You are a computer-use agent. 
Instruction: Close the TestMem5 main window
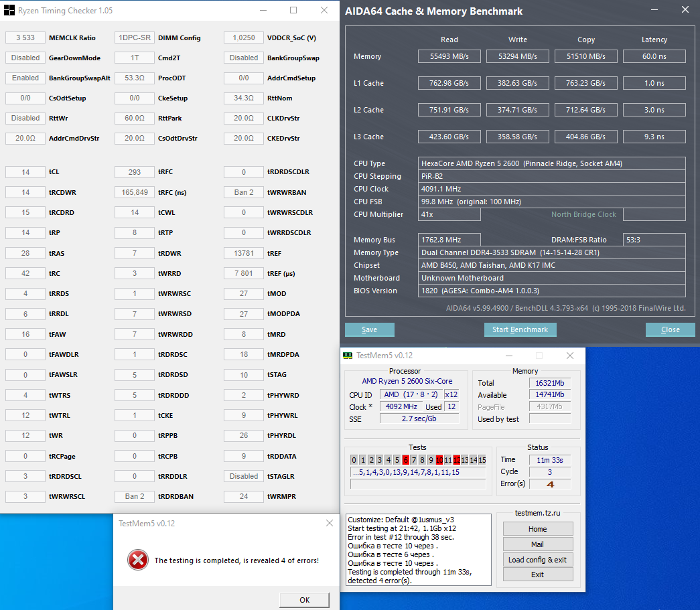(570, 356)
